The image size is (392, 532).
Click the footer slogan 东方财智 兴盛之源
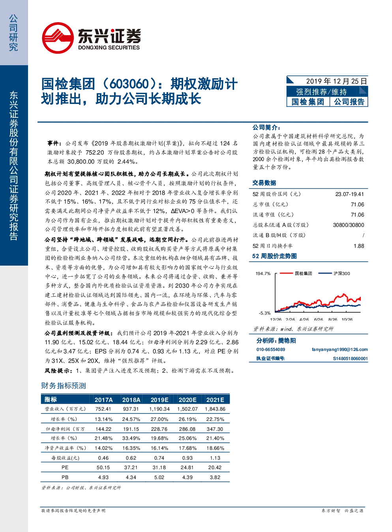point(342,511)
